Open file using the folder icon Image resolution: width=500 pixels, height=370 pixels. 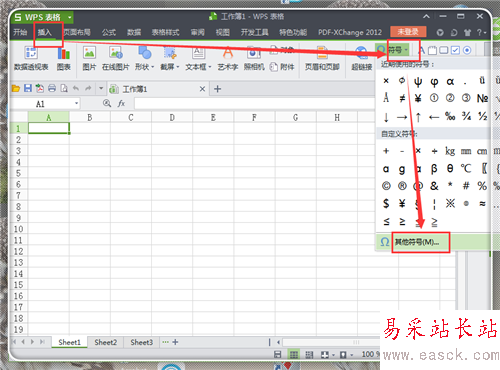(x=16, y=89)
